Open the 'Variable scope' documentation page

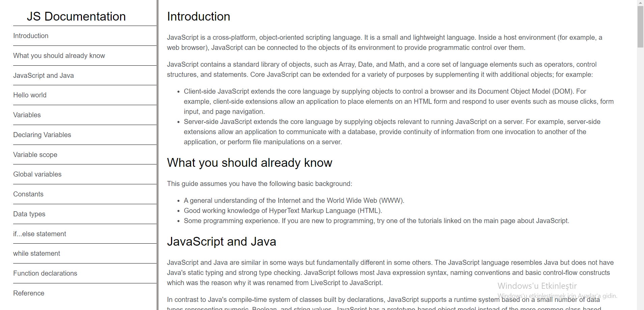click(x=35, y=155)
